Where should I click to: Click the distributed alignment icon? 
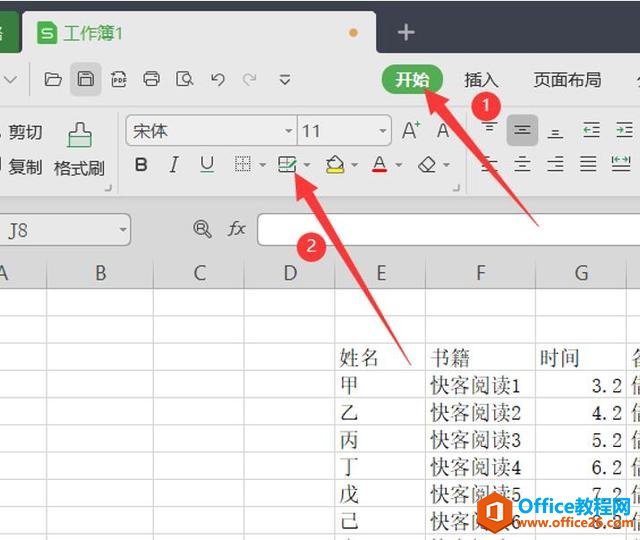pyautogui.click(x=621, y=164)
